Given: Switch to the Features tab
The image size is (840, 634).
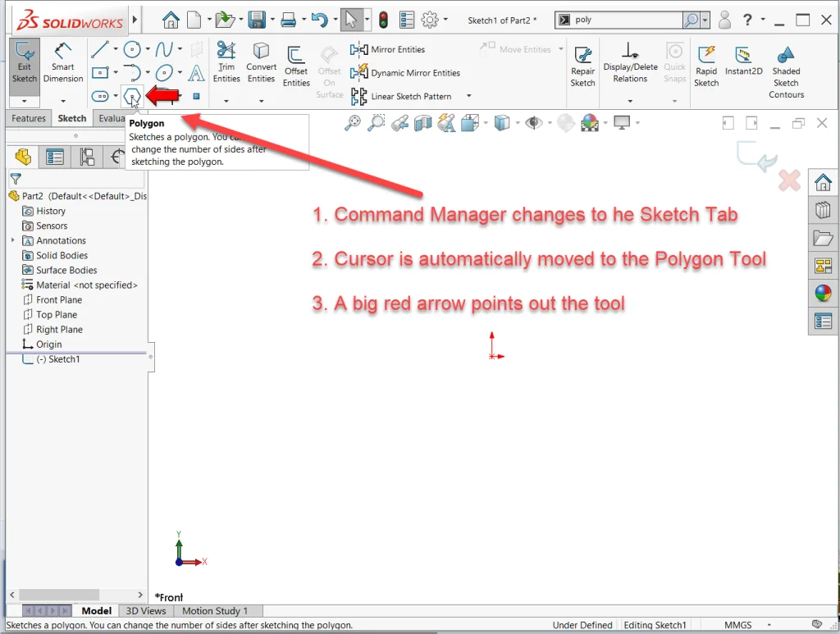Looking at the screenshot, I should point(29,118).
